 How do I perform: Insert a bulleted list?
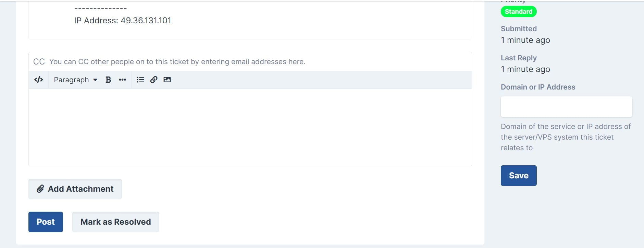[x=140, y=80]
